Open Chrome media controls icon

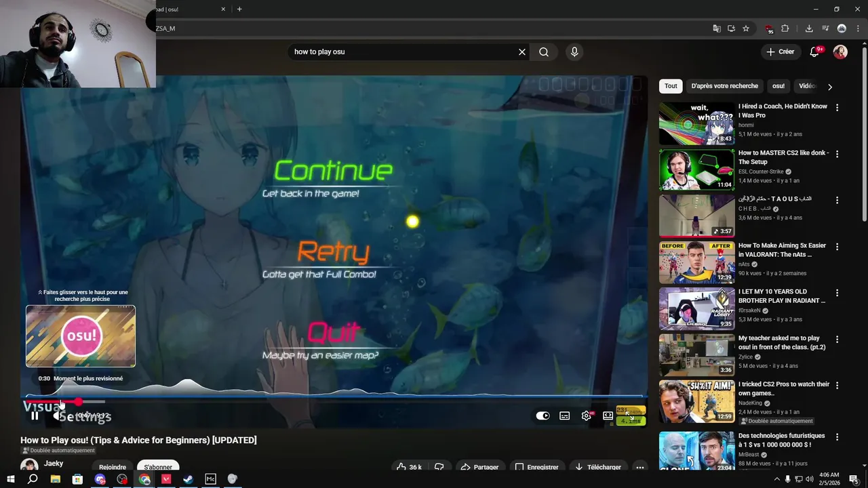click(x=825, y=28)
